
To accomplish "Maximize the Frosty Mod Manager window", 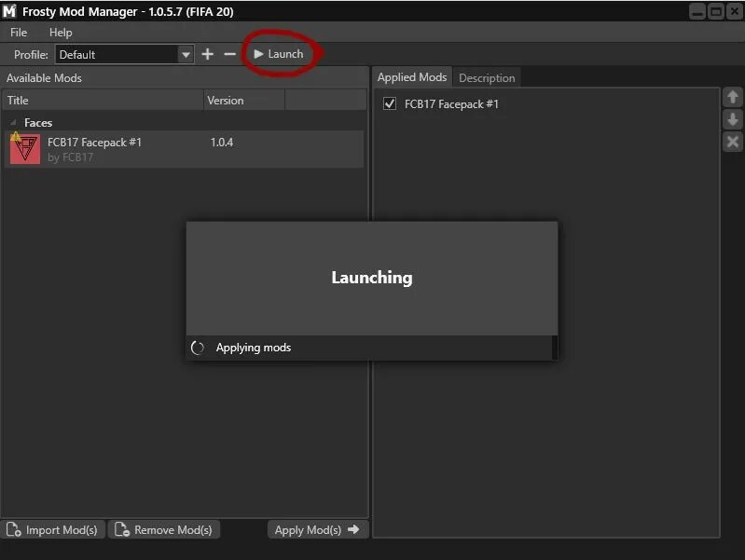I will point(715,11).
